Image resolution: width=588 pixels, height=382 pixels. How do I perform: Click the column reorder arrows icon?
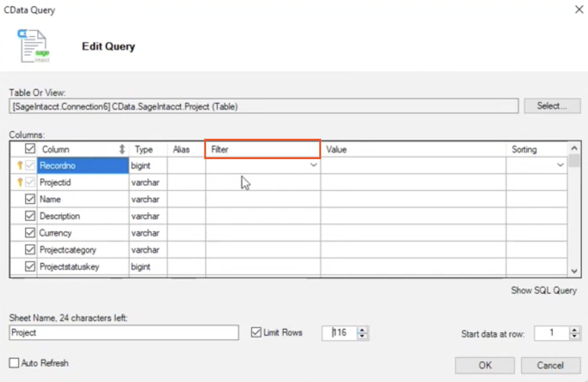[x=122, y=149]
